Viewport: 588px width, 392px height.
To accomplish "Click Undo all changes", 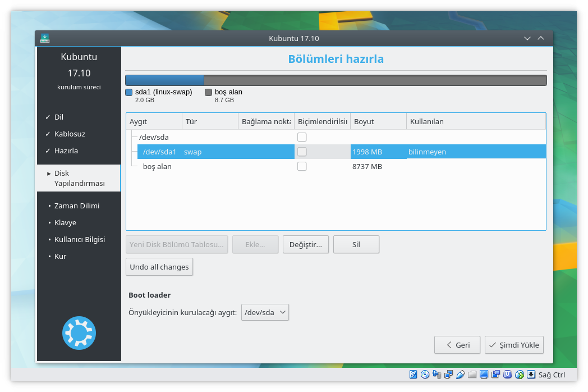I will pyautogui.click(x=159, y=267).
